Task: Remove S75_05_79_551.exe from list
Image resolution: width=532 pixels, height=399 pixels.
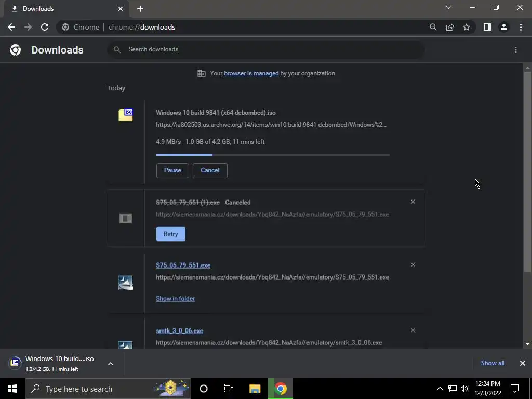Action: pyautogui.click(x=413, y=264)
